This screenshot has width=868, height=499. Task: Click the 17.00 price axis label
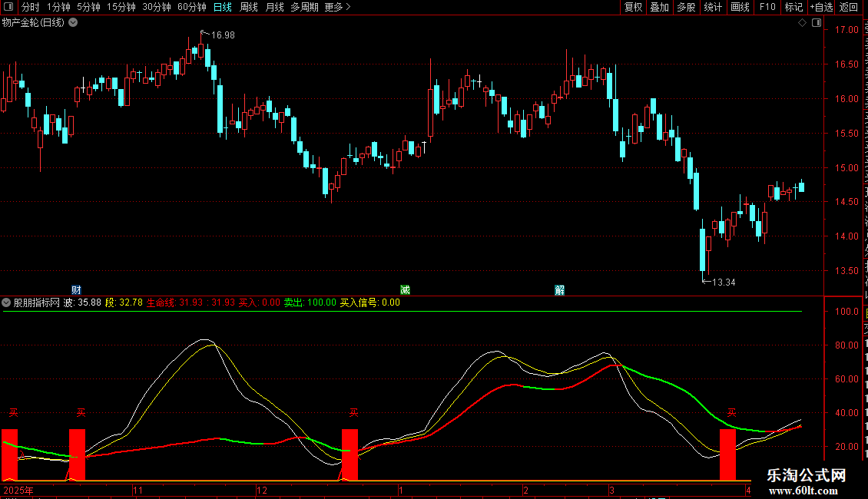tap(847, 30)
